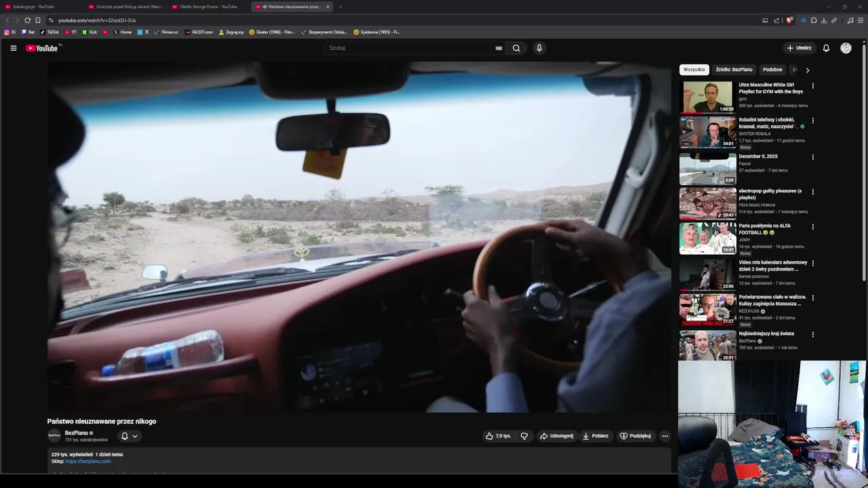The width and height of the screenshot is (868, 488).
Task: Open the BezPlanu channel name link
Action: click(x=77, y=432)
